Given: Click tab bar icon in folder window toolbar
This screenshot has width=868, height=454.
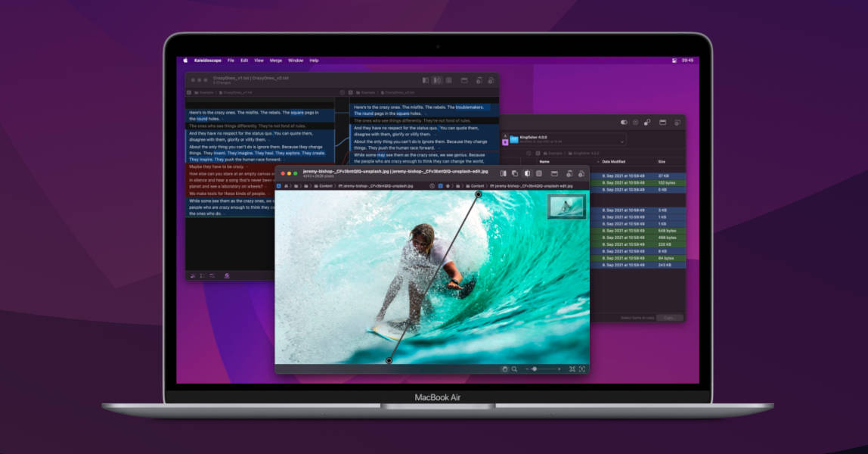Looking at the screenshot, I should tap(662, 123).
